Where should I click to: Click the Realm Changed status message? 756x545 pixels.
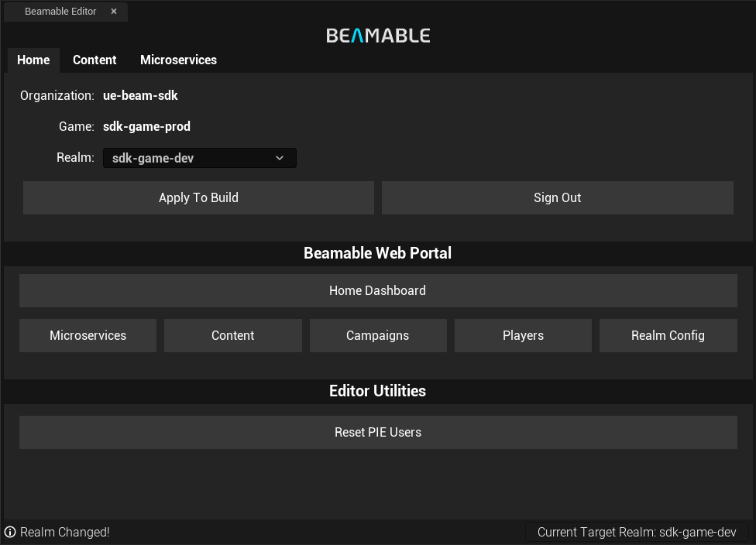[64, 532]
